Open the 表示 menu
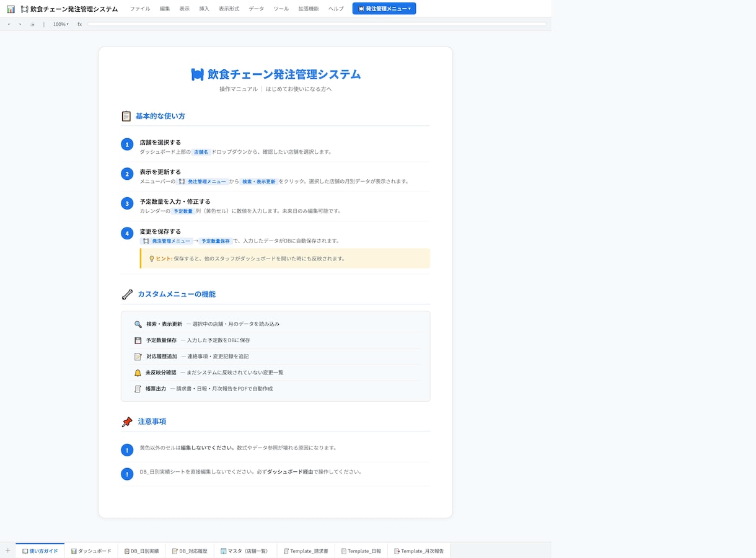Viewport: 756px width, 558px height. point(185,9)
